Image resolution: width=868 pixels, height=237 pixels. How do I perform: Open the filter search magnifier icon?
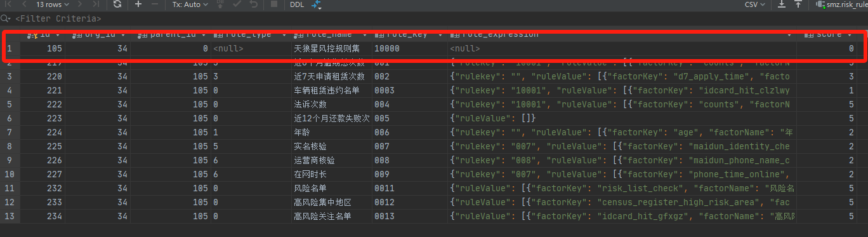coord(6,19)
